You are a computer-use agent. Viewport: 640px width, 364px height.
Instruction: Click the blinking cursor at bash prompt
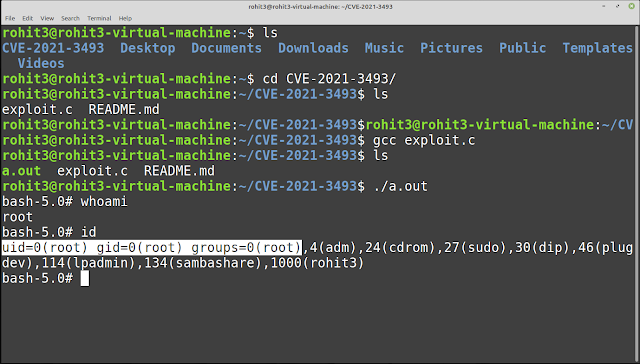click(84, 278)
